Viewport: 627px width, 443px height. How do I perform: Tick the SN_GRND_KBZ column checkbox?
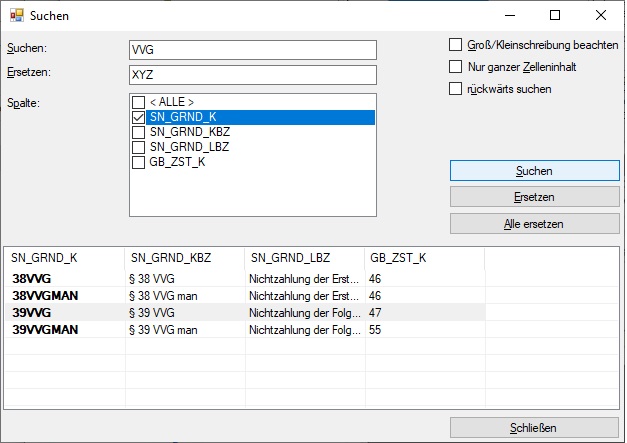[x=139, y=132]
